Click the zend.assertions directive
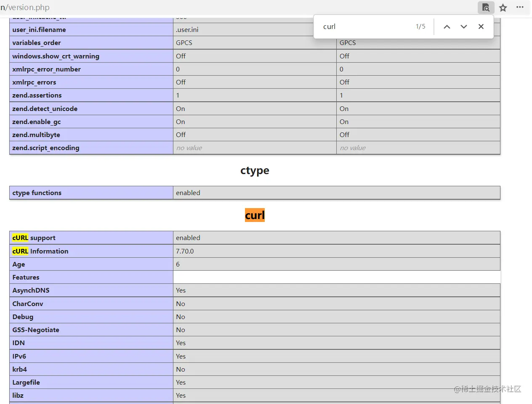532x404 pixels. point(37,95)
